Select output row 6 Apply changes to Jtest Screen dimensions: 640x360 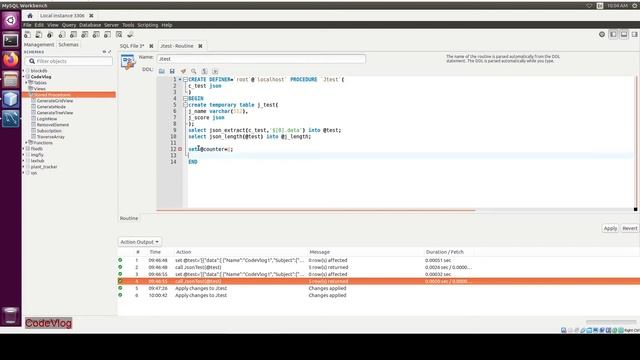pyautogui.click(x=378, y=296)
